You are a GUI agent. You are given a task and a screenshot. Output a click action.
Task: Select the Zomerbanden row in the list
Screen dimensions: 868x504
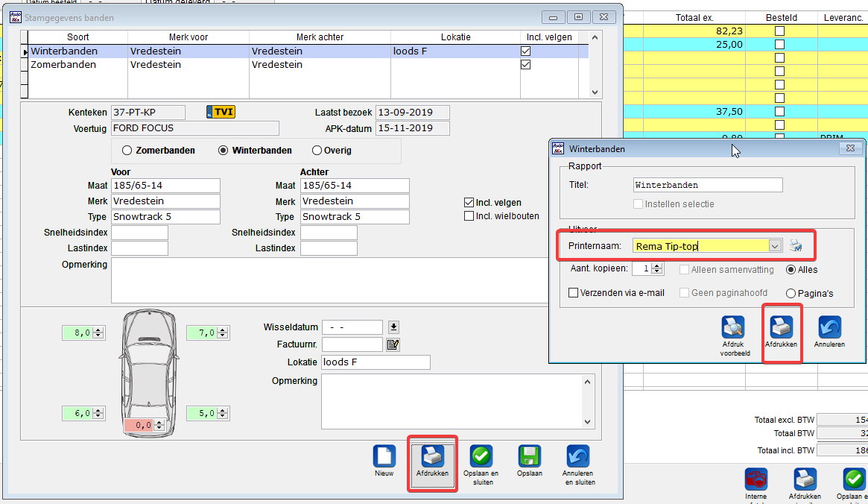pos(308,64)
